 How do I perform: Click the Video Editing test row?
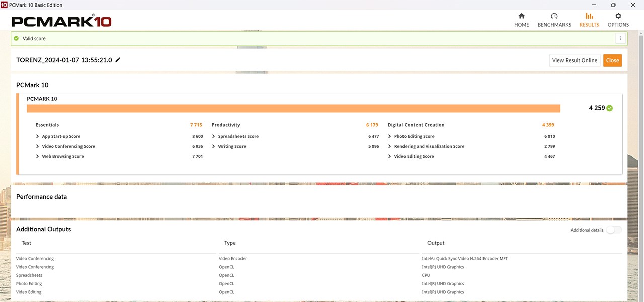(x=29, y=292)
